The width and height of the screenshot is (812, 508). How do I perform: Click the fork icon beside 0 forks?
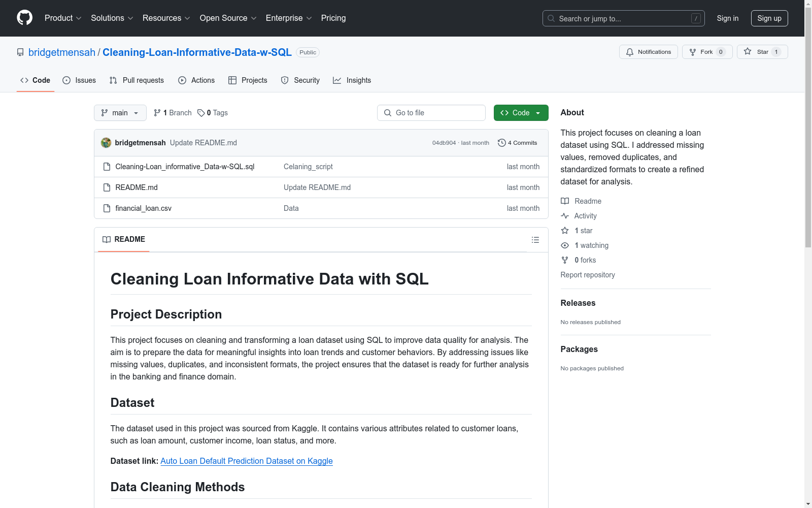point(565,260)
